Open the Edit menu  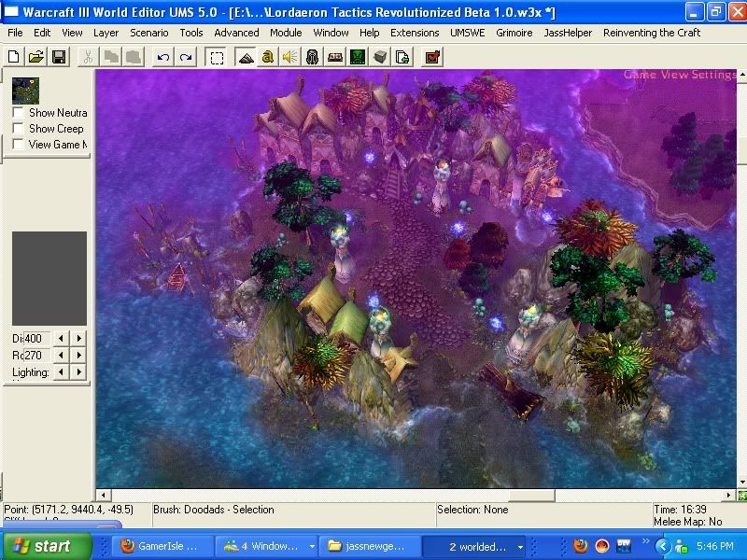click(x=42, y=33)
